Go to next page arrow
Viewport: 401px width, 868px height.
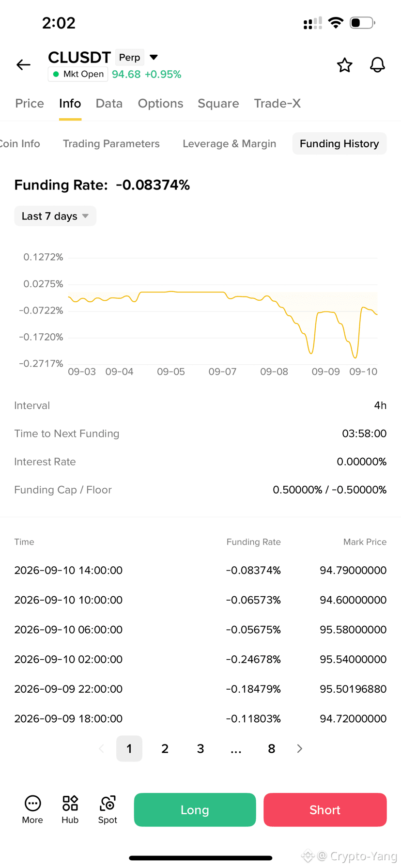click(x=299, y=748)
